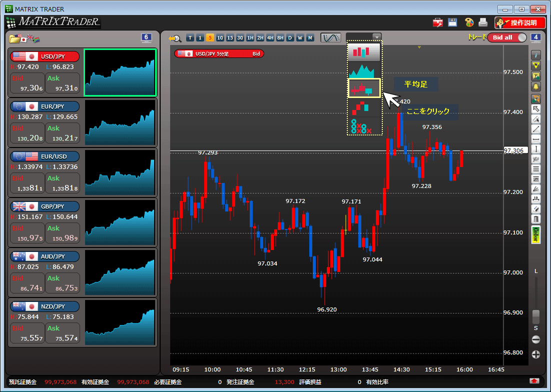This screenshot has height=392, width=551.
Task: Click the minus zoom-out button below slider
Action: [536, 339]
